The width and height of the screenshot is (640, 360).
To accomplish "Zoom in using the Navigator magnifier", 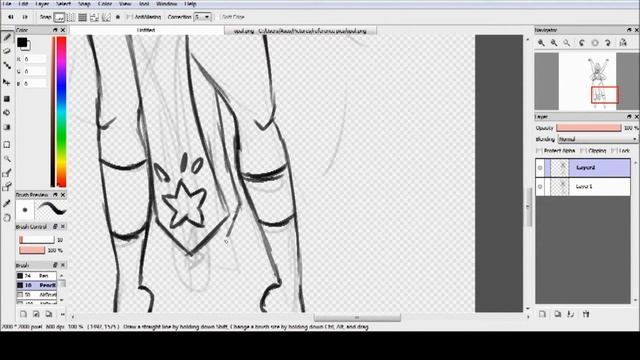I will click(541, 42).
